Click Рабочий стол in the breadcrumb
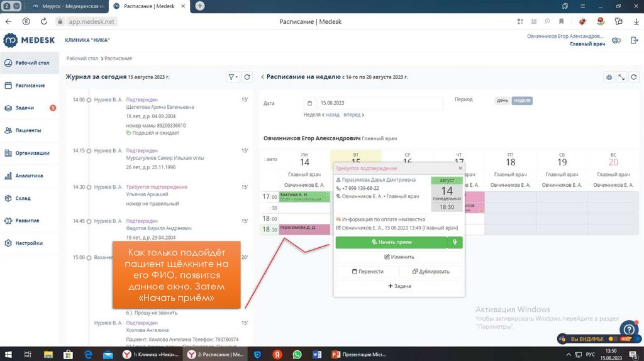The height and width of the screenshot is (361, 644). coord(82,58)
